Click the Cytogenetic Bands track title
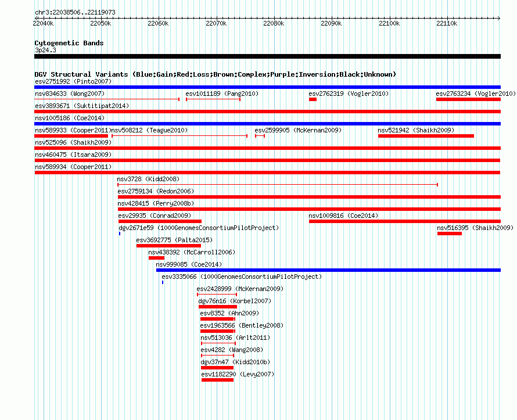Viewport: 517px width, 420px height. click(x=69, y=43)
